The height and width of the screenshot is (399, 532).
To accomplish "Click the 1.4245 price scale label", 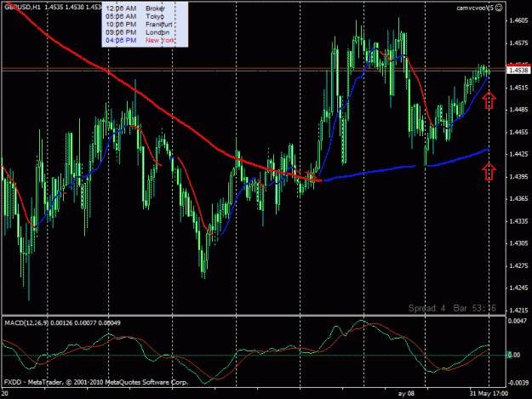I will [x=518, y=288].
